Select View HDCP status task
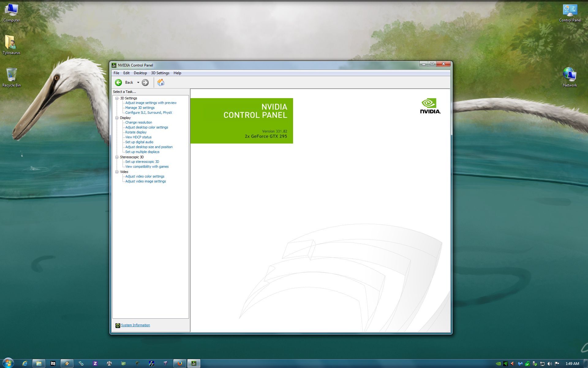The image size is (588, 368). click(x=138, y=137)
